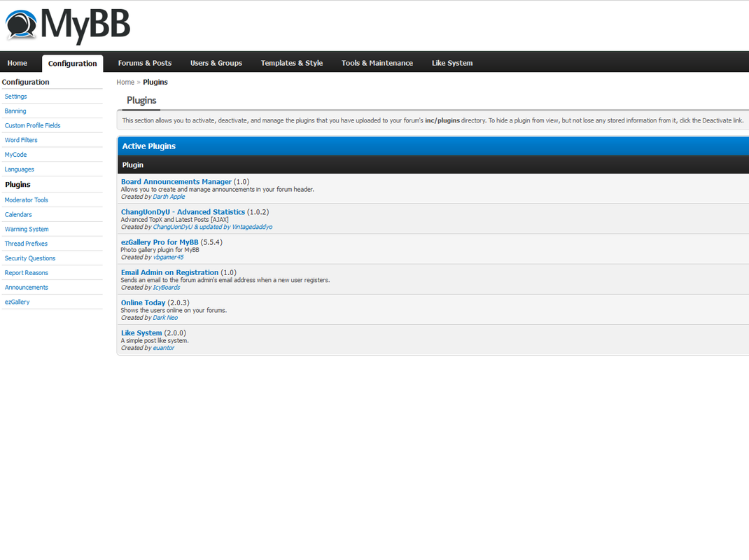Click 'Advanced TopX and Latest Posts' description

(x=175, y=220)
